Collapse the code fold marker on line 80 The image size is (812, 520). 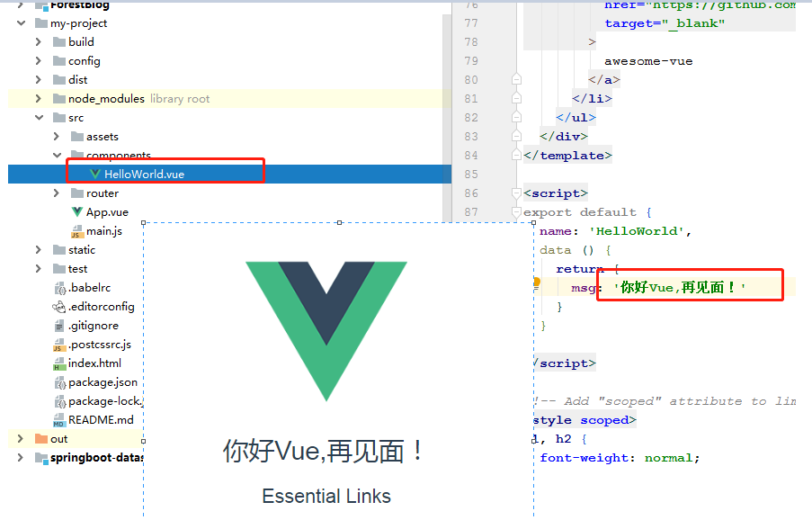click(515, 78)
